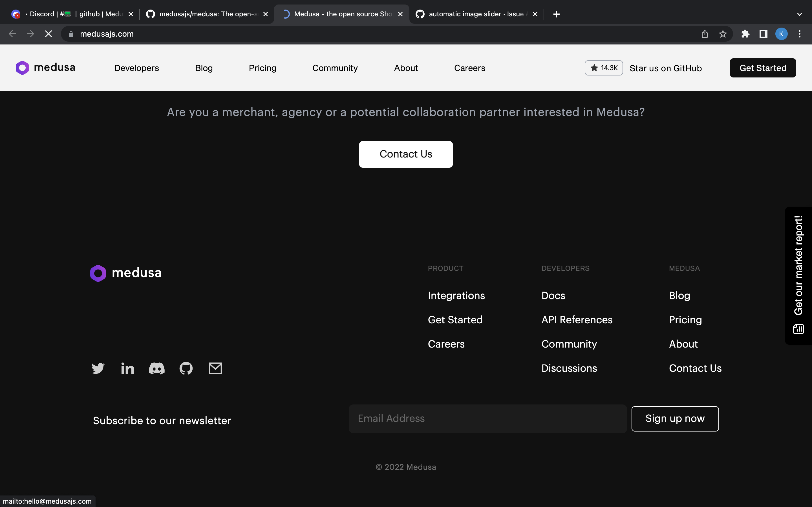Open the market report chart icon
This screenshot has height=507, width=812.
coord(798,329)
